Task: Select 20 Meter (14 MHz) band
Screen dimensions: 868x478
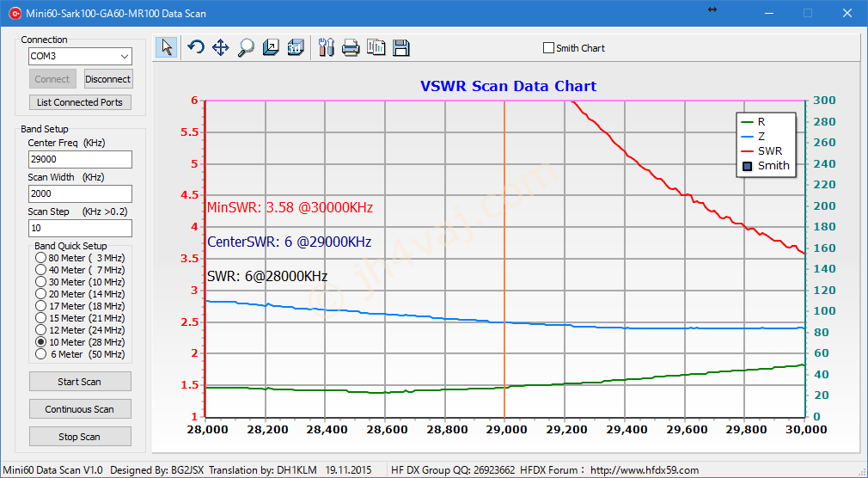Action: 40,294
